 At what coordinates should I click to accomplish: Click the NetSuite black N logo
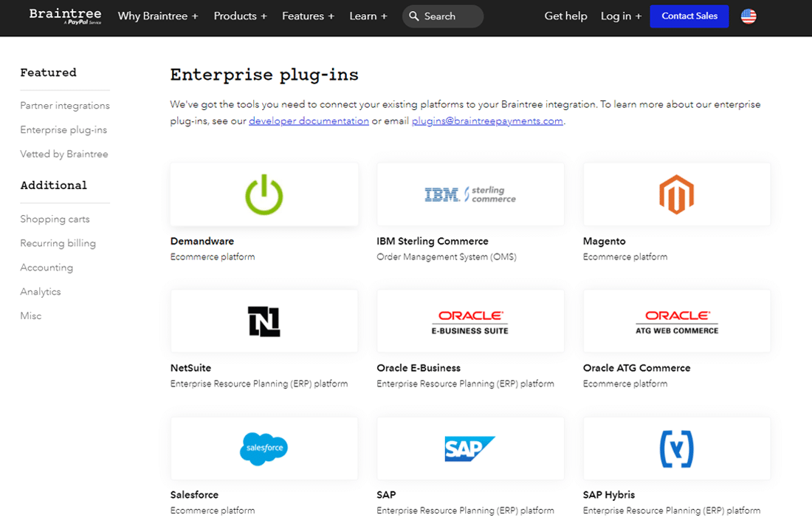(264, 321)
